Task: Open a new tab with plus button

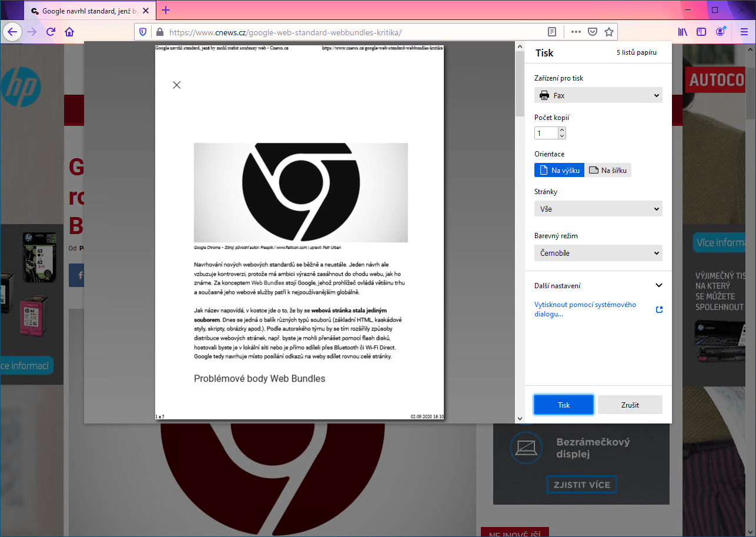Action: pyautogui.click(x=166, y=10)
